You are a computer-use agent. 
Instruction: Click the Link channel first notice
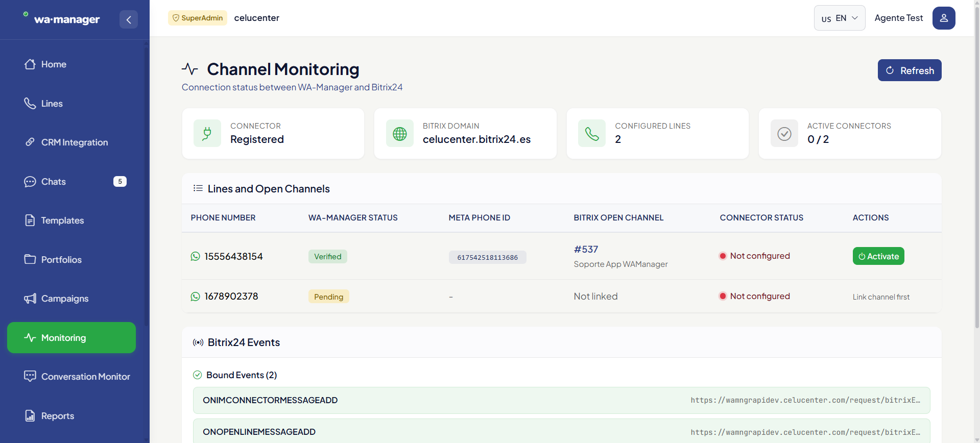tap(881, 297)
